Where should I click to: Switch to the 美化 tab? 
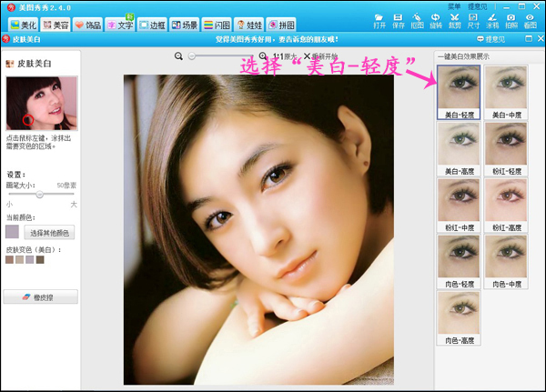click(x=25, y=25)
